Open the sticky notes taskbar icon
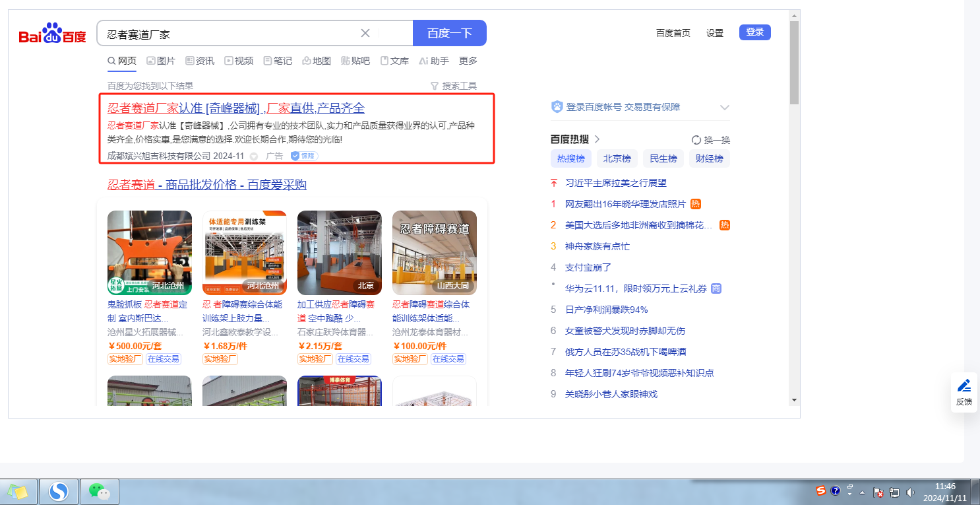980x505 pixels. pyautogui.click(x=18, y=492)
